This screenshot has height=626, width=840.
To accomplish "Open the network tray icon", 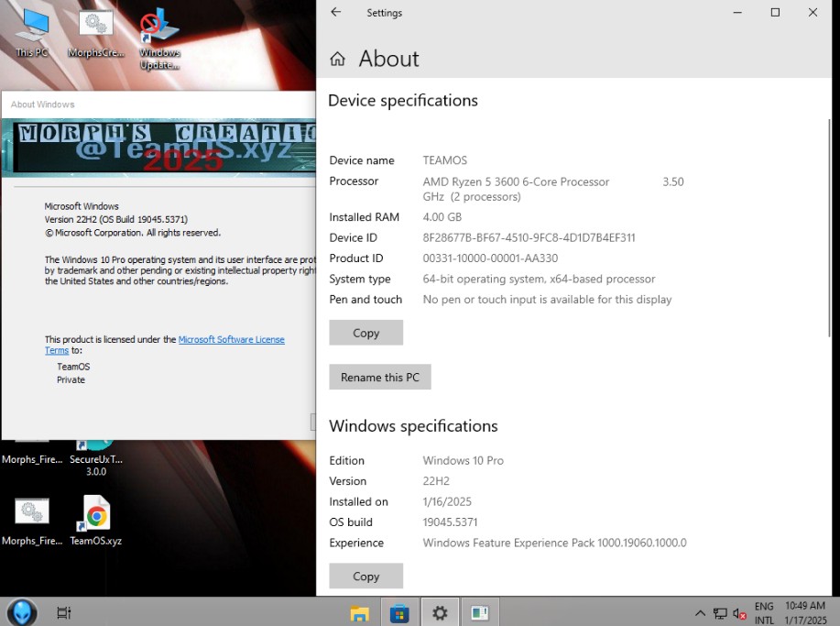I will tap(720, 613).
